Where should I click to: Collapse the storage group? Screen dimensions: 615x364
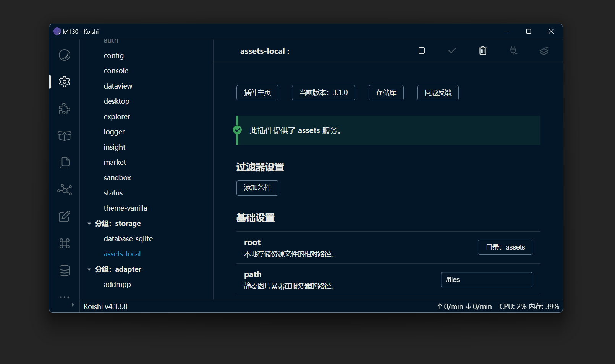89,224
